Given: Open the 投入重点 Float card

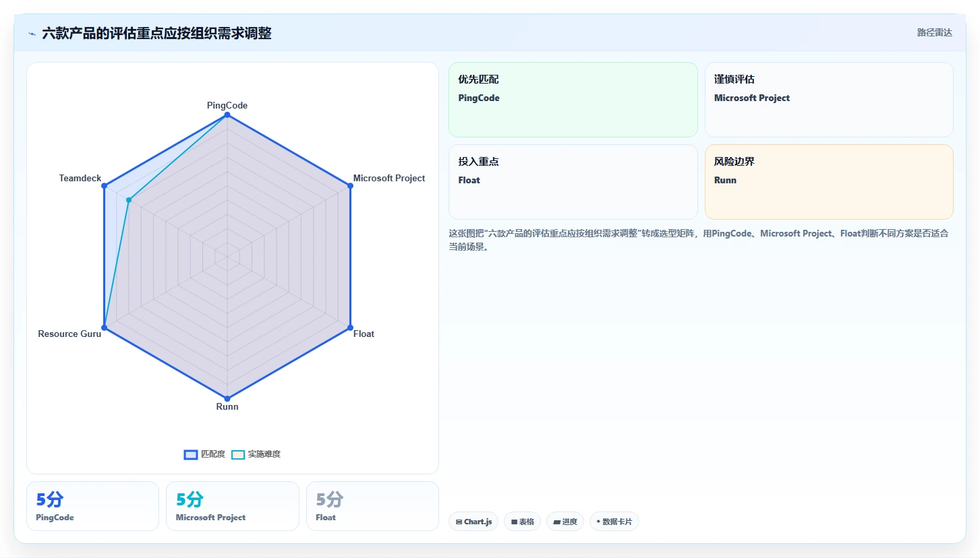Looking at the screenshot, I should pos(573,182).
